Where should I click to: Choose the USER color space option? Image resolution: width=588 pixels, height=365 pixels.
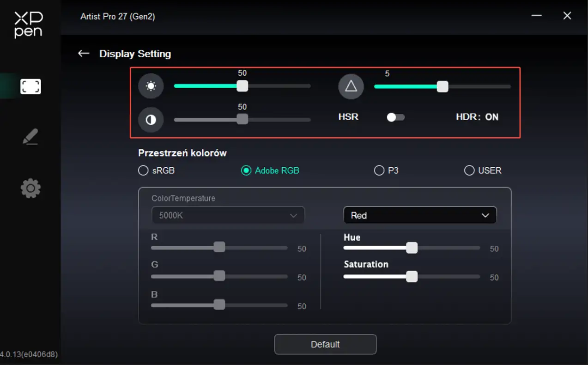tap(469, 170)
